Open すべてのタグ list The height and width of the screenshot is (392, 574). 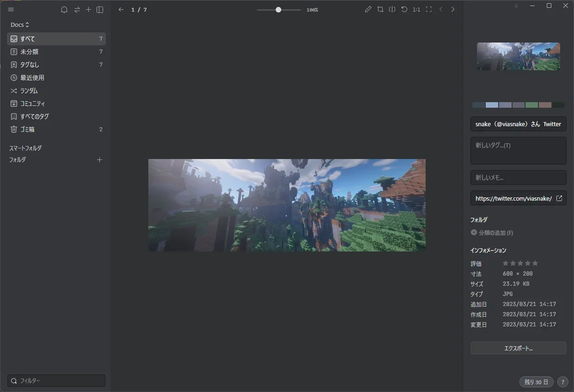(x=56, y=116)
